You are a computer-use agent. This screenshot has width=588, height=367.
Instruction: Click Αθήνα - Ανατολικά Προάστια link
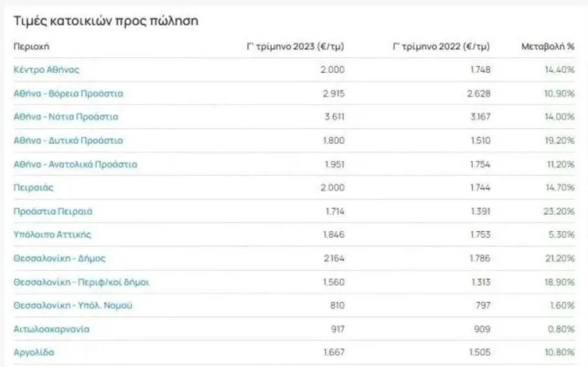tap(75, 164)
